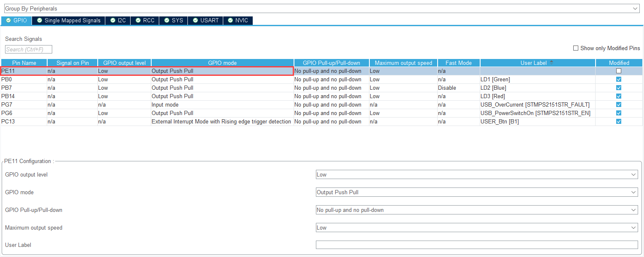Click the Search Signals input field
Viewport: 644px width, 257px height.
point(29,49)
